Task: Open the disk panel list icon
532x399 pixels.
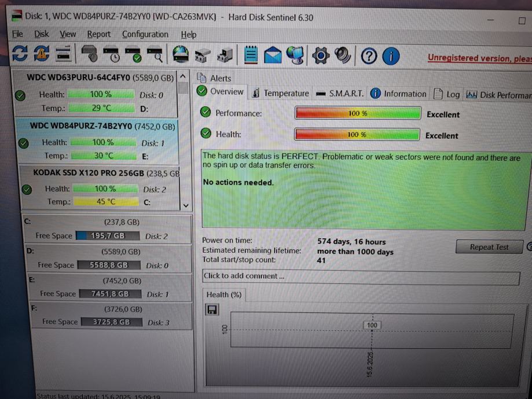Action: click(x=63, y=54)
